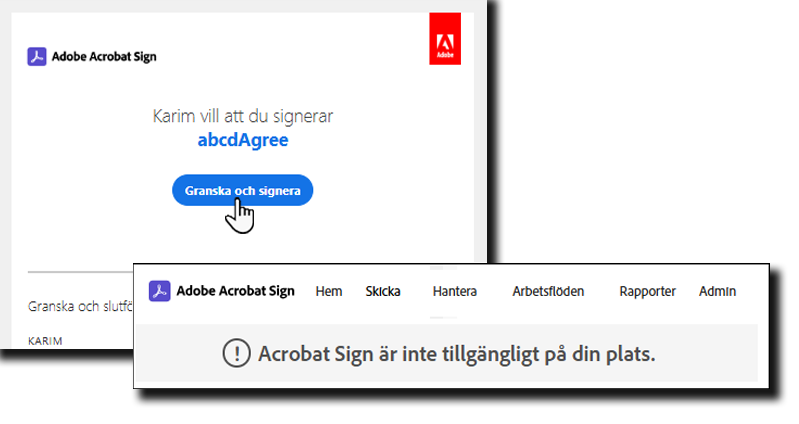Image resolution: width=799 pixels, height=424 pixels.
Task: Select the Hantera menu item
Action: 454,292
